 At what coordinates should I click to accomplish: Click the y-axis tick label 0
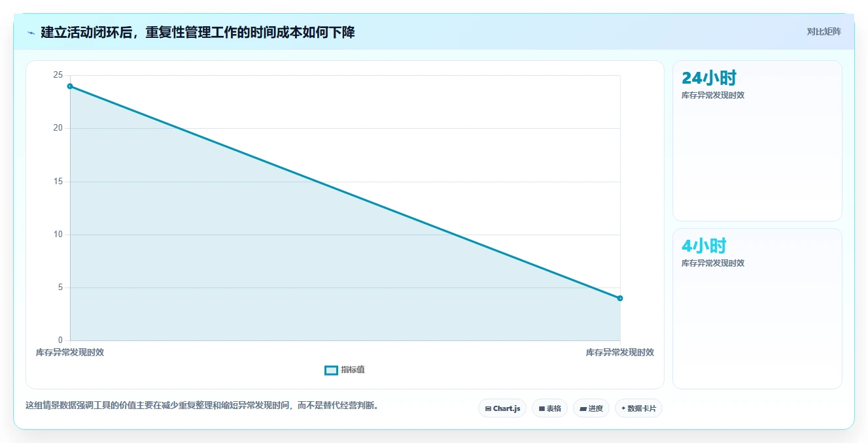click(x=60, y=340)
